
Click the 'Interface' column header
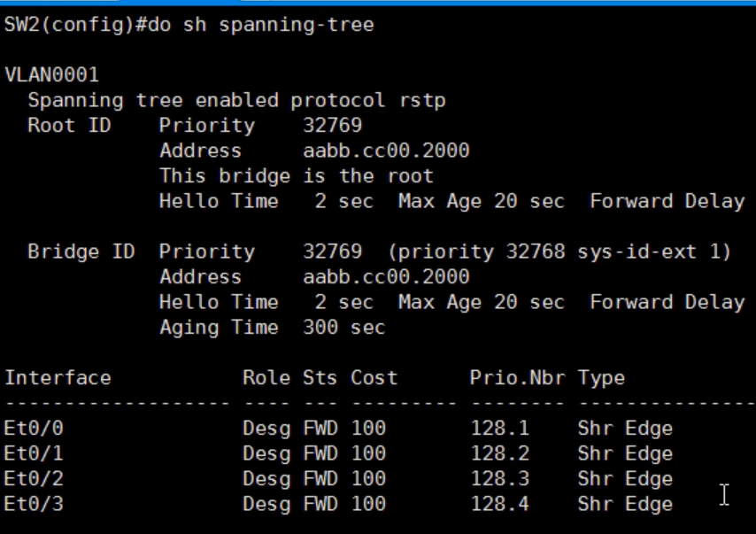click(58, 378)
